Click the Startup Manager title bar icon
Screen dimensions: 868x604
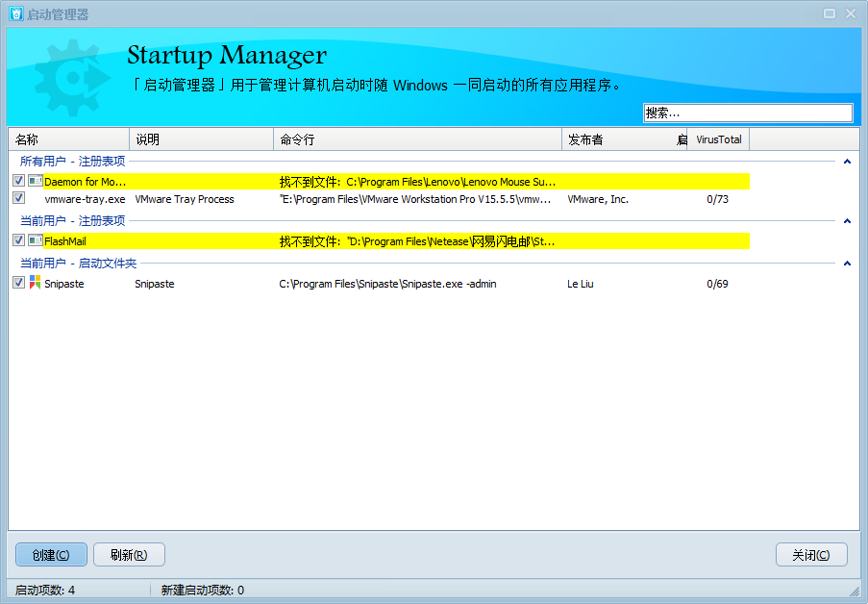coord(15,13)
